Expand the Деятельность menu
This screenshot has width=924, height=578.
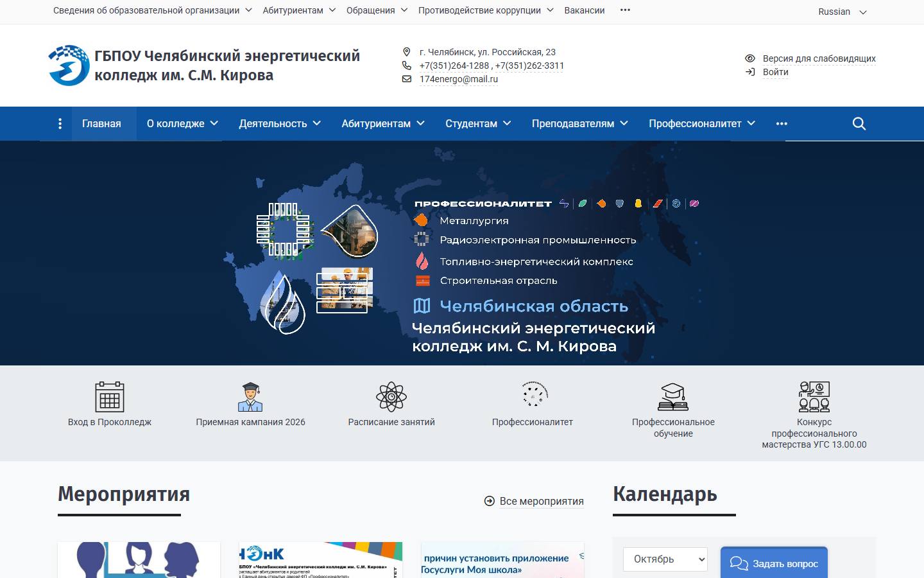280,124
